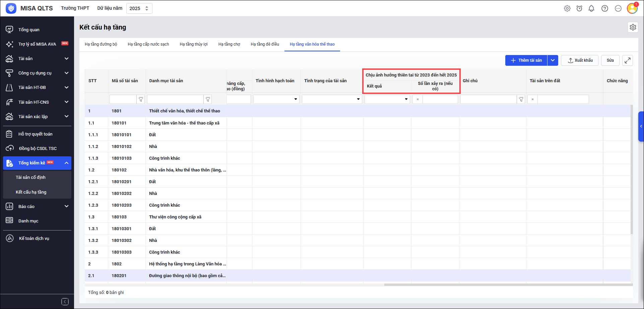644x309 pixels.
Task: Click the fullscreen expand table icon
Action: click(627, 60)
